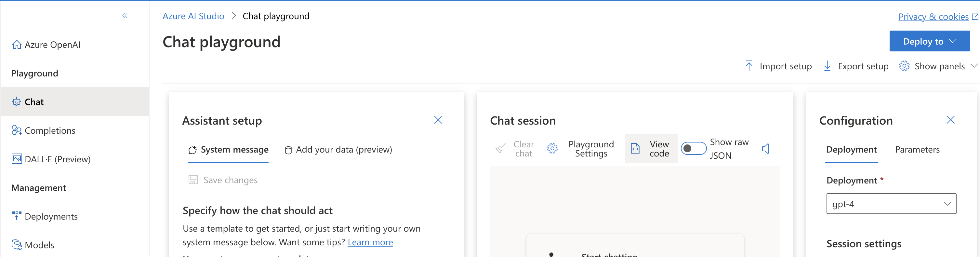Close the Configuration panel
The width and height of the screenshot is (980, 257).
950,120
